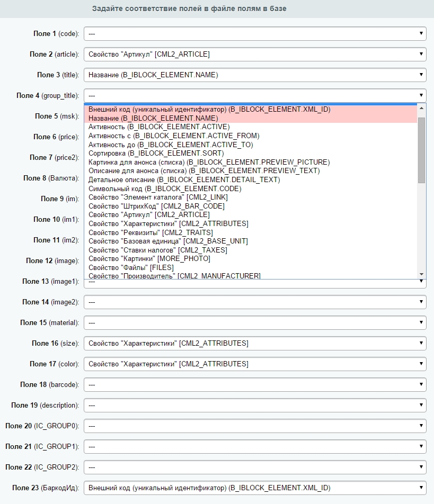Screen dimensions: 434x504
Task: Click the list scrollbar down arrow
Action: coord(422,274)
